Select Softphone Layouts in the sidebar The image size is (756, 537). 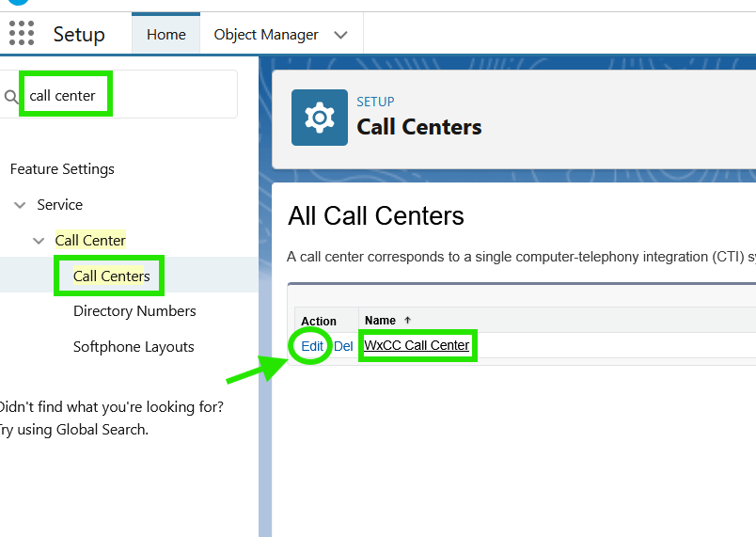[x=134, y=347]
